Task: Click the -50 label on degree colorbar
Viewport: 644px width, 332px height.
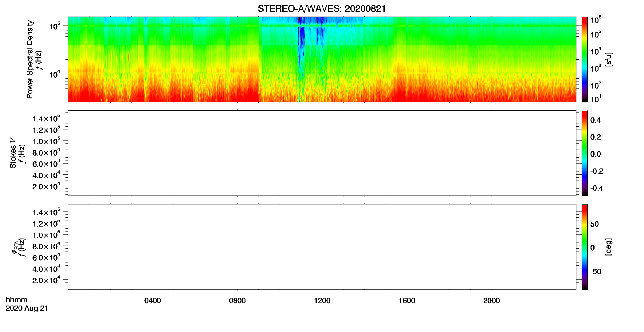Action: point(596,272)
